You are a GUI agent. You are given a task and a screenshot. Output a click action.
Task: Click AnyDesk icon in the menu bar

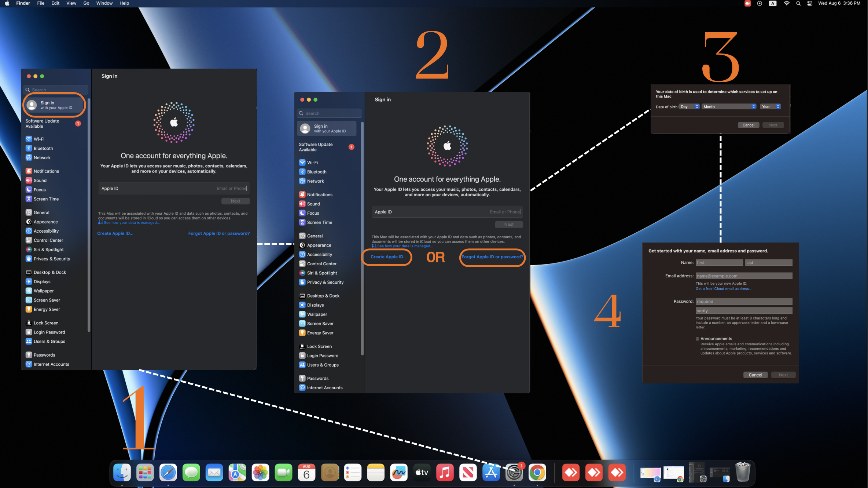tap(748, 3)
